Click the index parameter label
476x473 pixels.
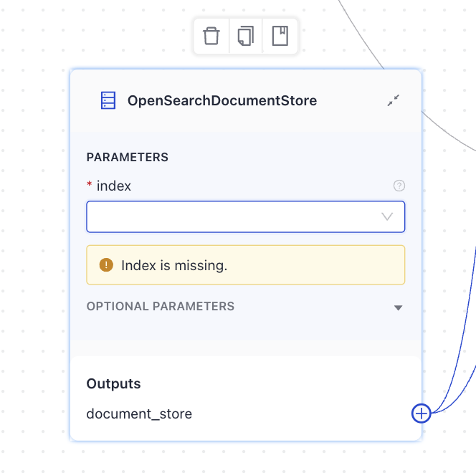(114, 186)
